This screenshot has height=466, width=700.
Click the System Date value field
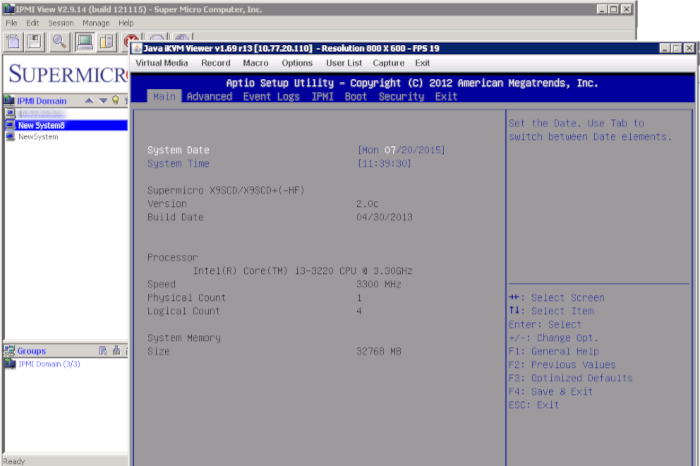click(x=401, y=150)
